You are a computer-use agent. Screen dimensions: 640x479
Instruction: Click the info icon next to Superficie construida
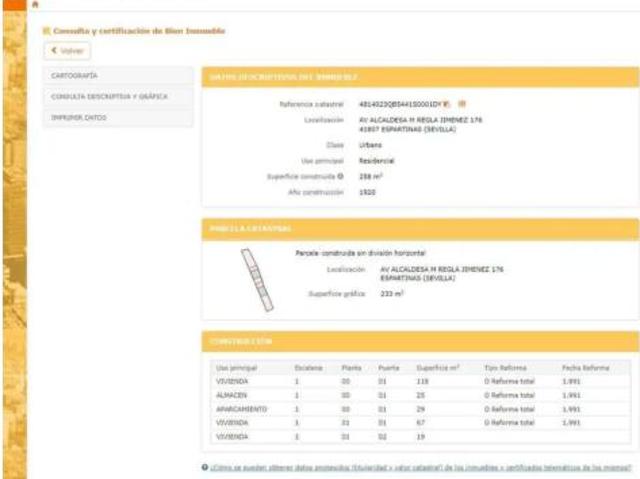coord(340,176)
